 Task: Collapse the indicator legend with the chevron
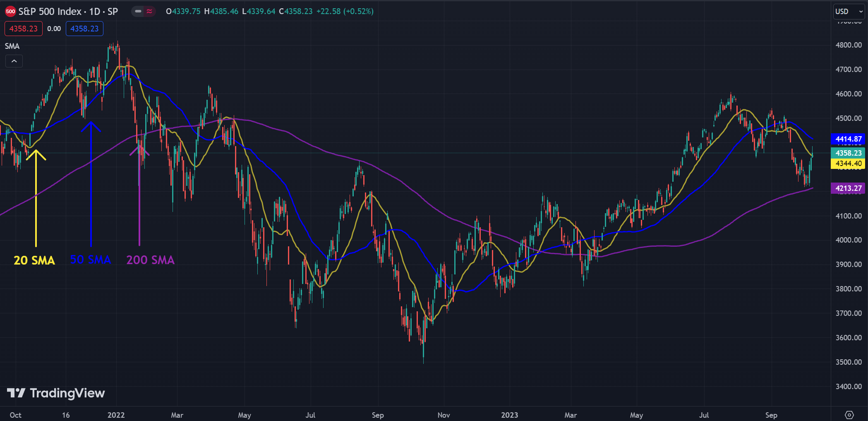click(14, 61)
